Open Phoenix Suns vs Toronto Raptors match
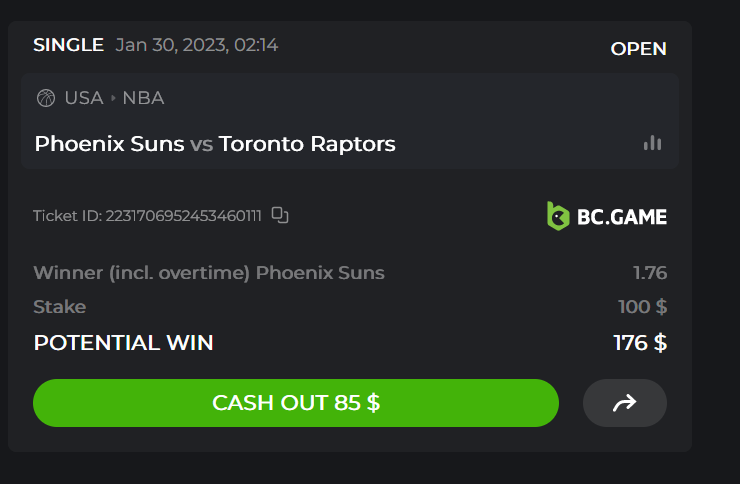740x484 pixels. tap(215, 144)
